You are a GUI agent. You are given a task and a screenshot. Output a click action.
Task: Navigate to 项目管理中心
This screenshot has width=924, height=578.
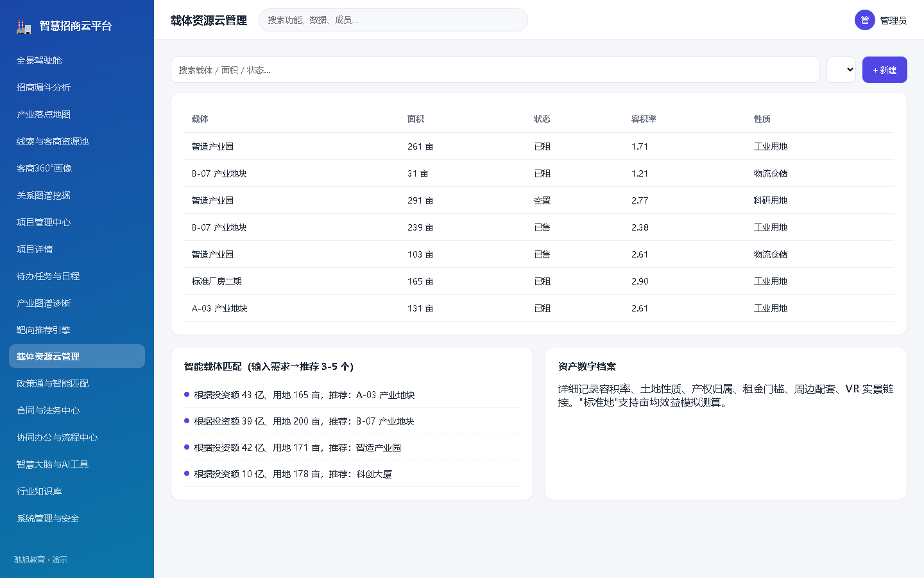pyautogui.click(x=77, y=222)
